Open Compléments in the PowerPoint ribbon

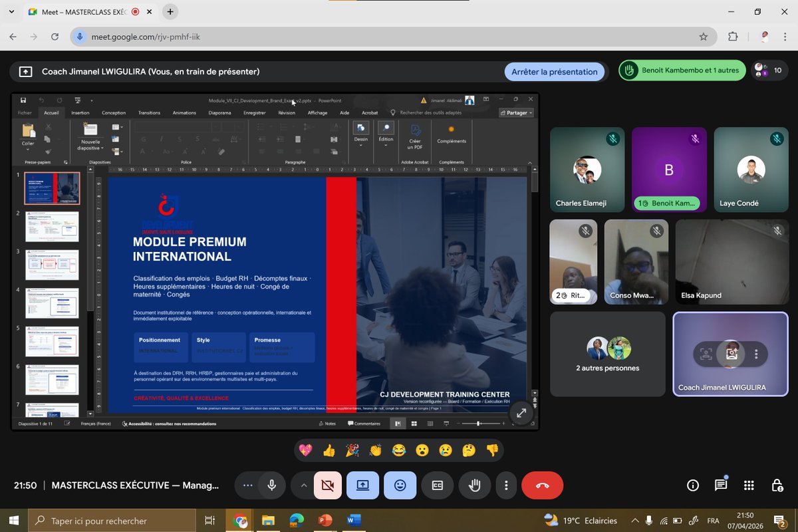[x=452, y=138]
